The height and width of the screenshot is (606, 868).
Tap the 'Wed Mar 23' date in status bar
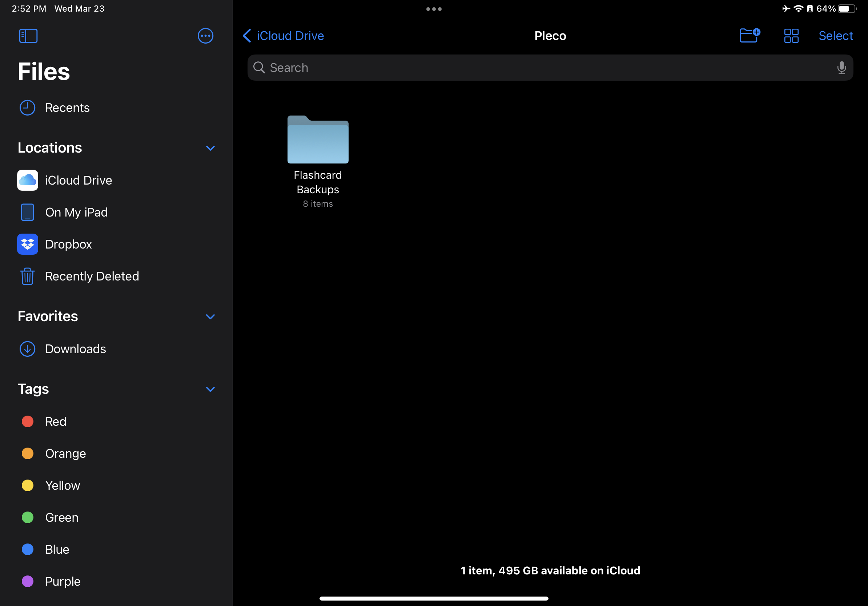(79, 9)
